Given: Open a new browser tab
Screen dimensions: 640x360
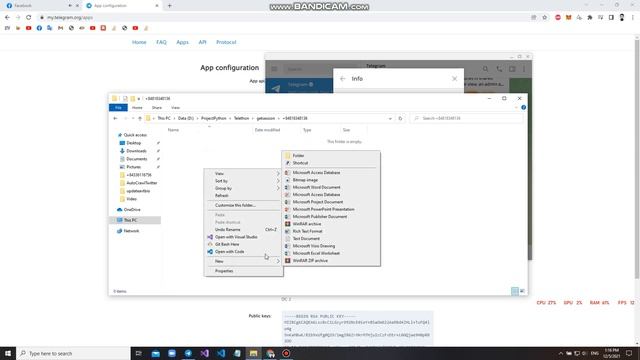Looking at the screenshot, I should (169, 6).
